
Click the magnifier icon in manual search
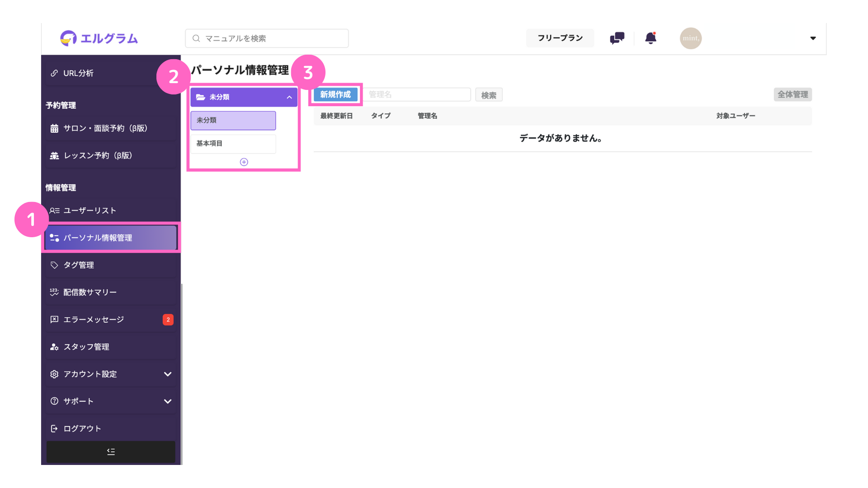[x=196, y=38]
